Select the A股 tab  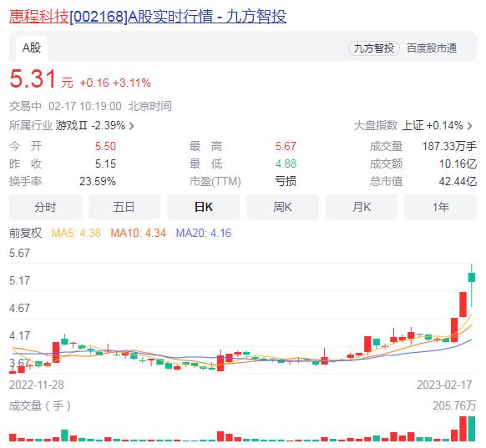click(x=32, y=48)
